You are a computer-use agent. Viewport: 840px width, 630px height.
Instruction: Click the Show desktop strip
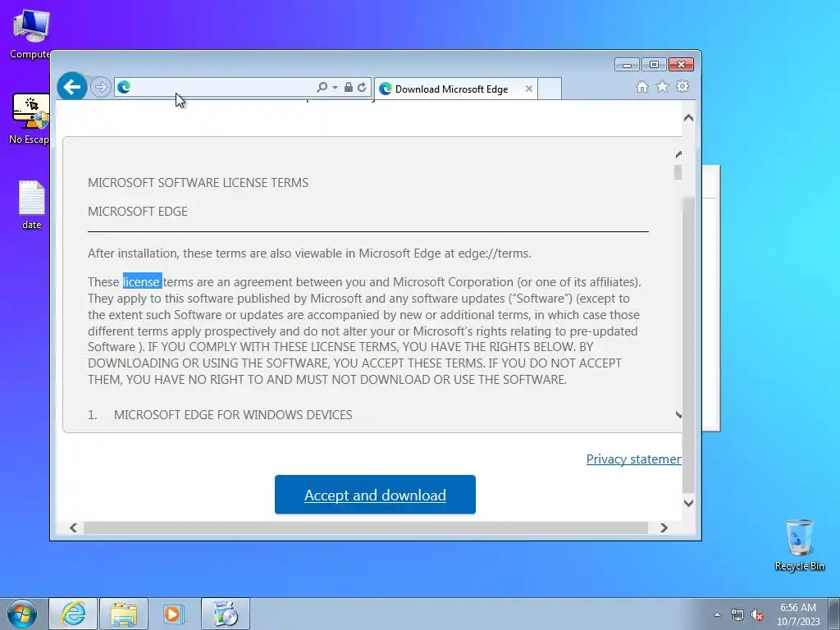tap(833, 614)
